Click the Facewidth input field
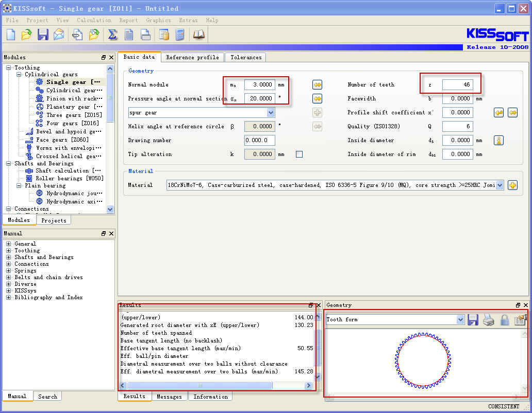The height and width of the screenshot is (413, 532). pyautogui.click(x=457, y=98)
